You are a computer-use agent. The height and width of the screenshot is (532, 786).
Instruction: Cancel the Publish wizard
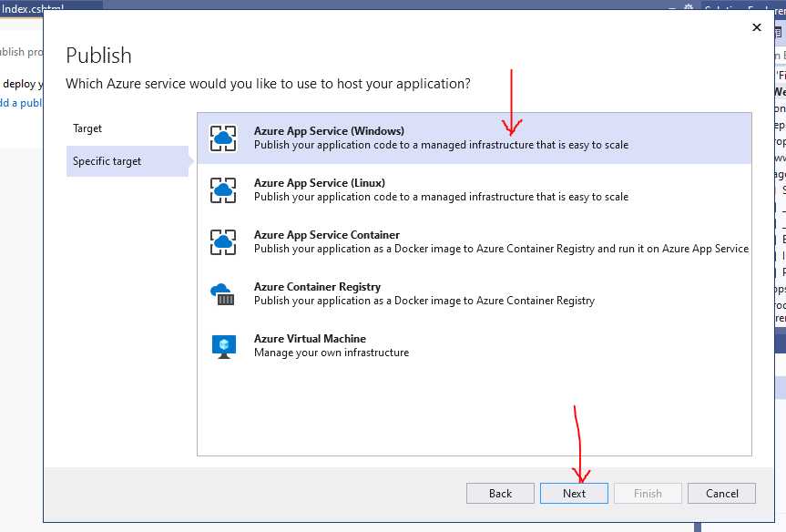(721, 493)
